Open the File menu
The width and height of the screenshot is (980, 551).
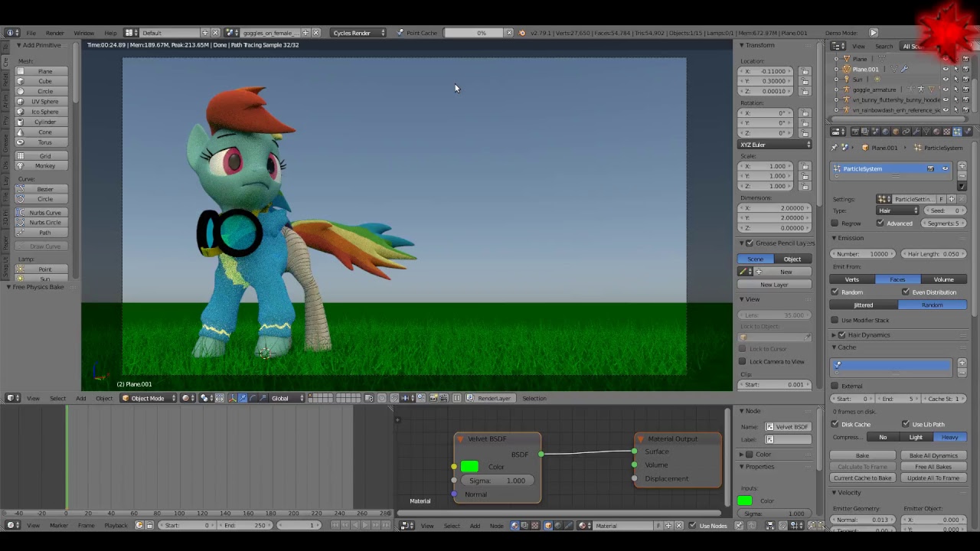(31, 33)
